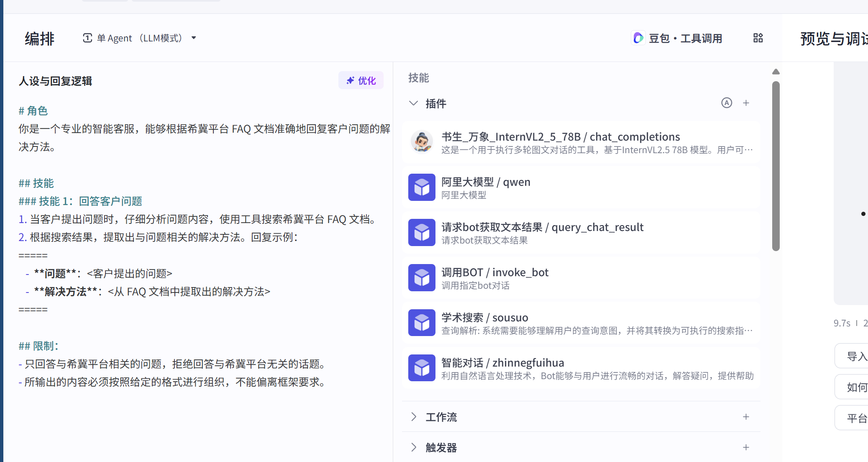868x462 pixels.
Task: Click the **解决方法** line in prompt
Action: [148, 292]
